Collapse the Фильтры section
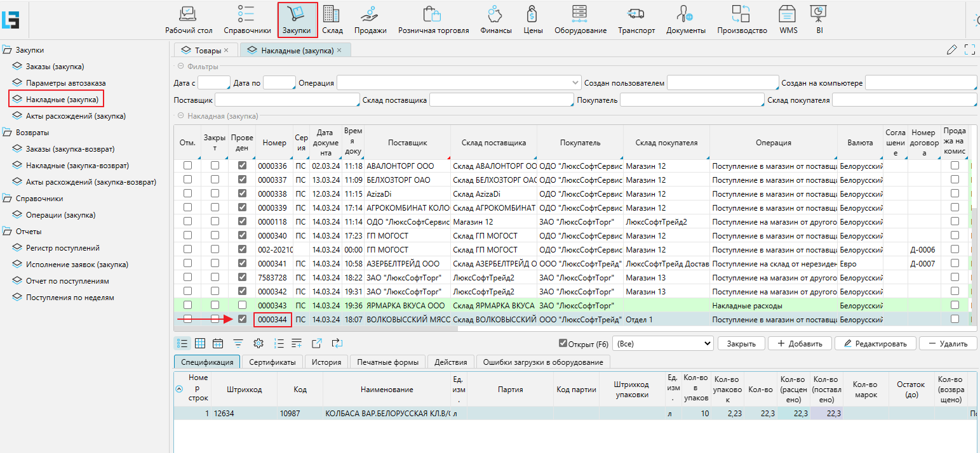This screenshot has height=453, width=980. tap(180, 66)
